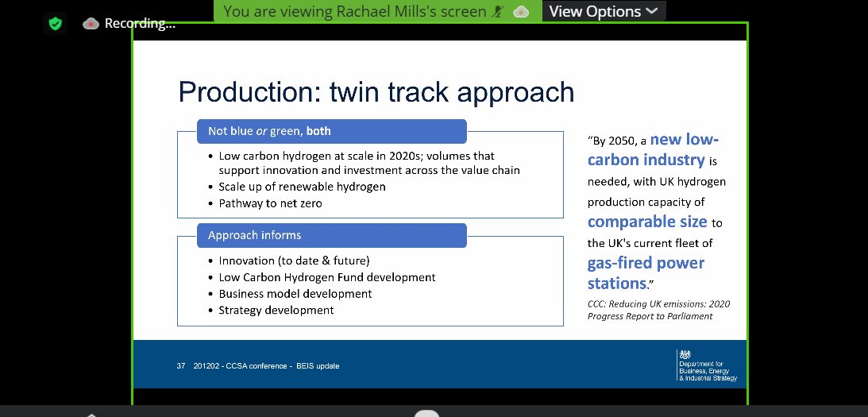Click the "CCC: Reducing UK emissions: 2020" citation line
Image resolution: width=868 pixels, height=417 pixels.
[x=659, y=304]
